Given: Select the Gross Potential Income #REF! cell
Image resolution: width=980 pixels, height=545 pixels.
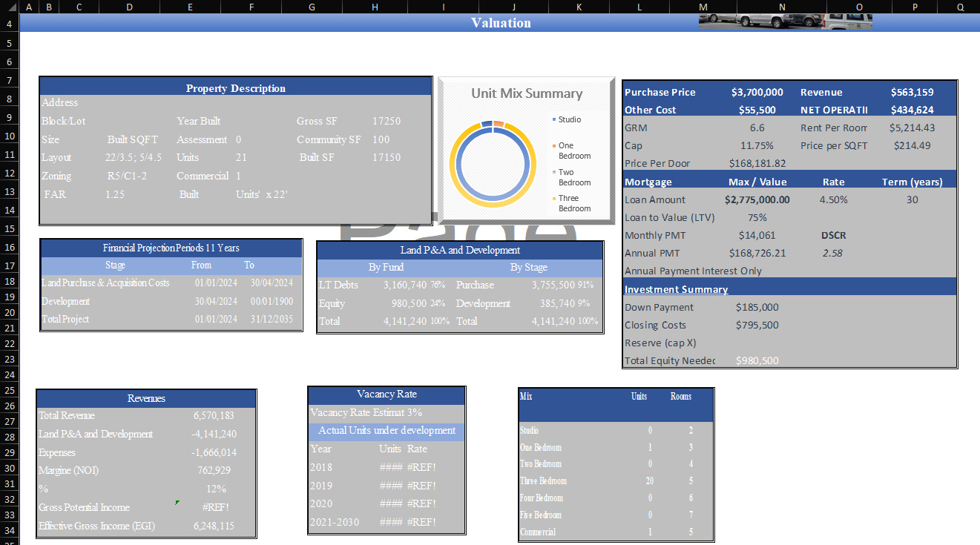Looking at the screenshot, I should coord(216,507).
